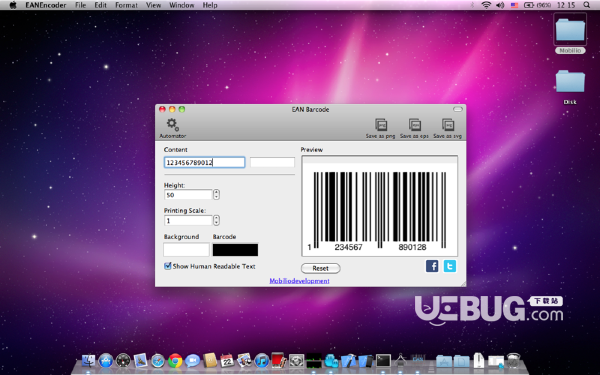Click battery status icon
Image resolution: width=600 pixels, height=375 pixels.
point(529,5)
